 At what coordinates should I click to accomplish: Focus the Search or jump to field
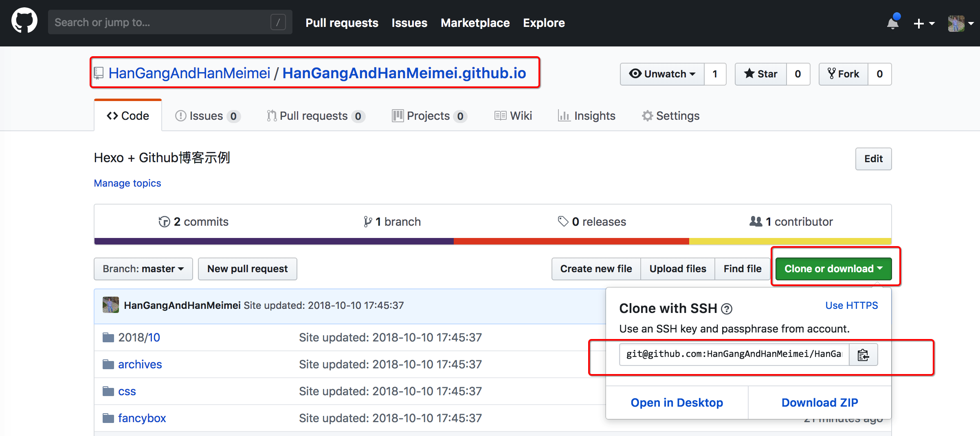[x=170, y=22]
